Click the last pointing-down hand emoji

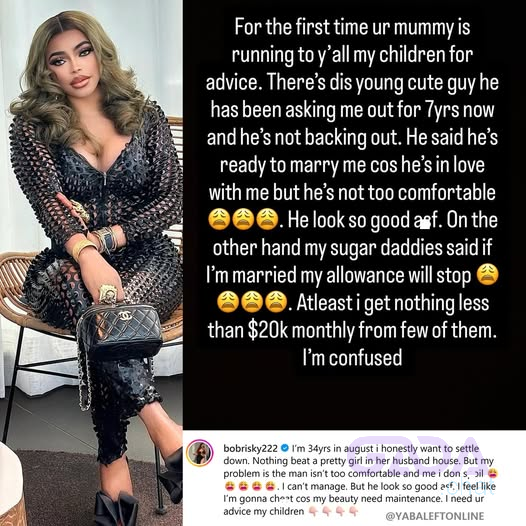click(x=353, y=512)
